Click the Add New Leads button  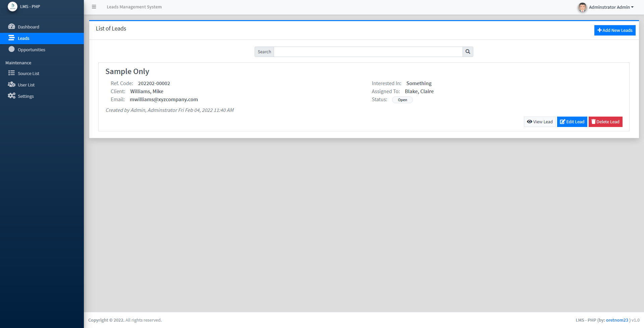615,30
